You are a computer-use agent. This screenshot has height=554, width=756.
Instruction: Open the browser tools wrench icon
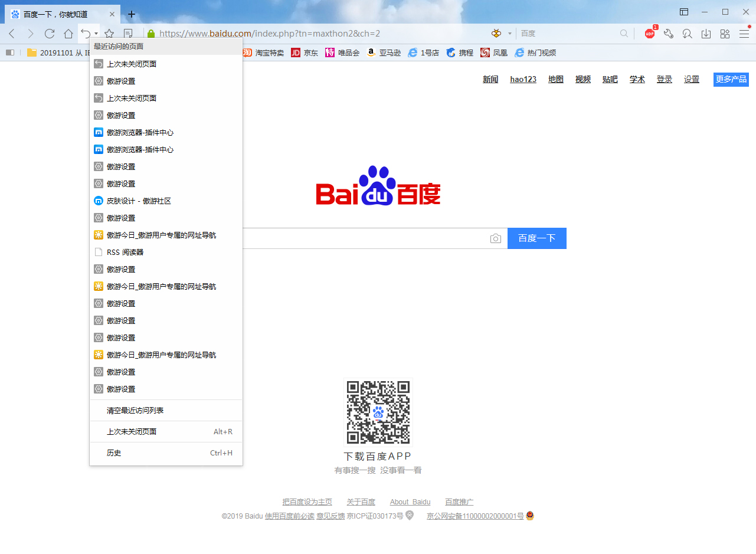668,34
